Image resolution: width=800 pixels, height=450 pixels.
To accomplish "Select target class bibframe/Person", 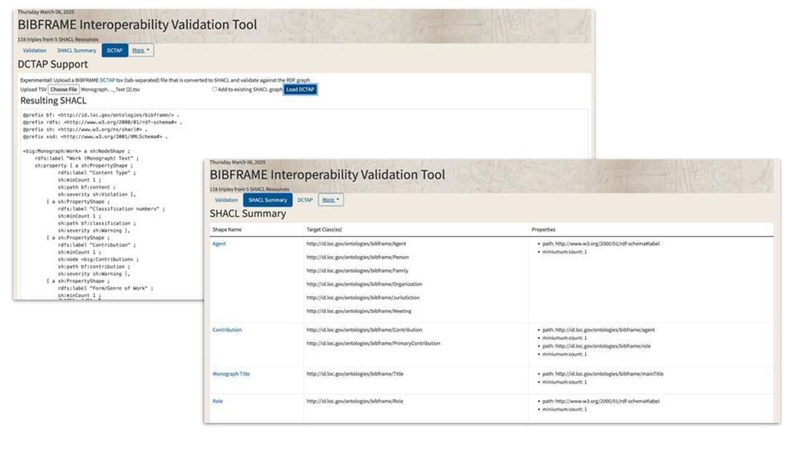I will (x=358, y=257).
